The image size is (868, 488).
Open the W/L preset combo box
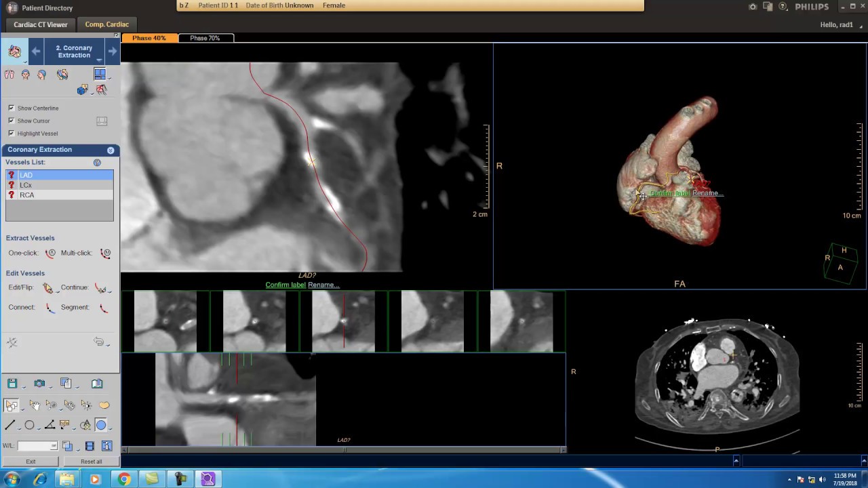37,446
